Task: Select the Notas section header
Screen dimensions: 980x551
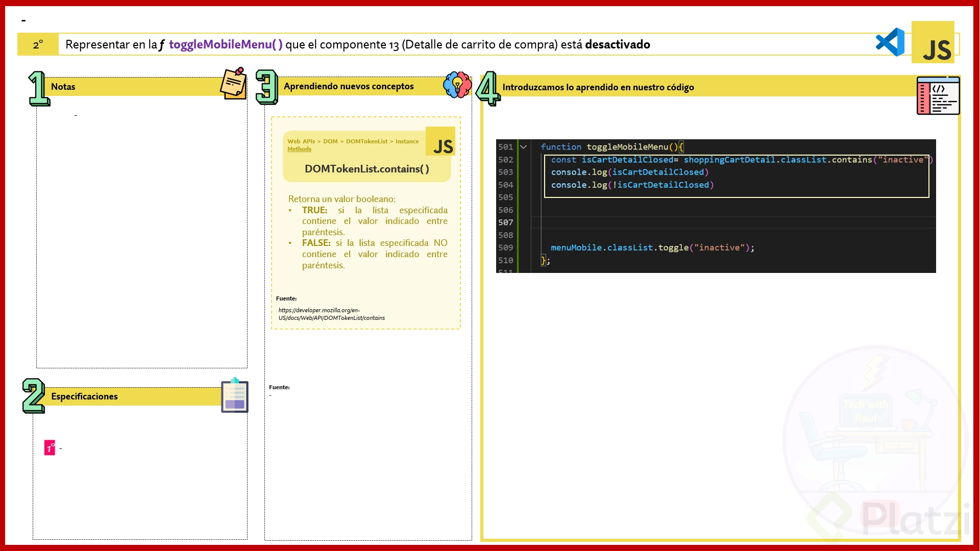Action: (63, 87)
